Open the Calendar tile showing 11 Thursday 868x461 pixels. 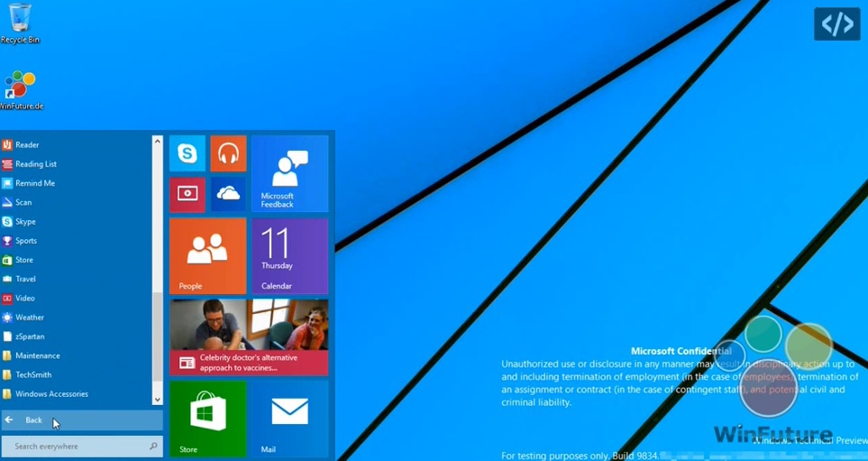click(x=289, y=255)
